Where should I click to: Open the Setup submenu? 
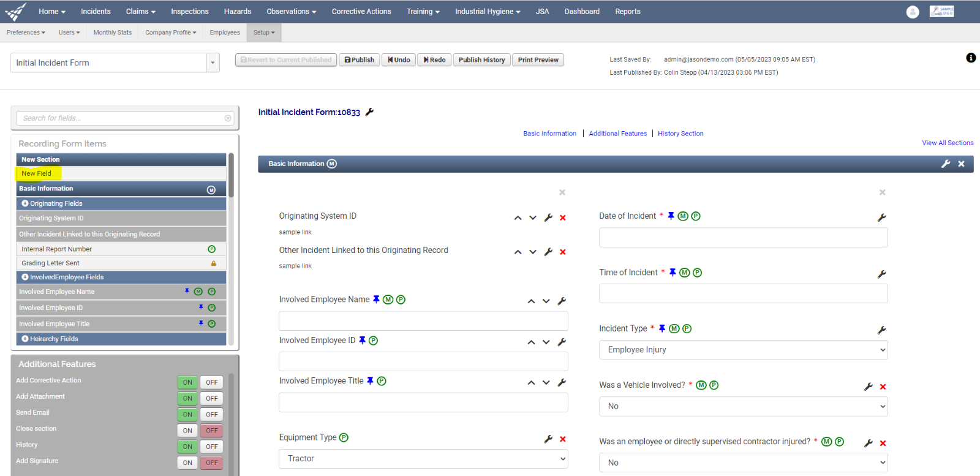pyautogui.click(x=264, y=32)
